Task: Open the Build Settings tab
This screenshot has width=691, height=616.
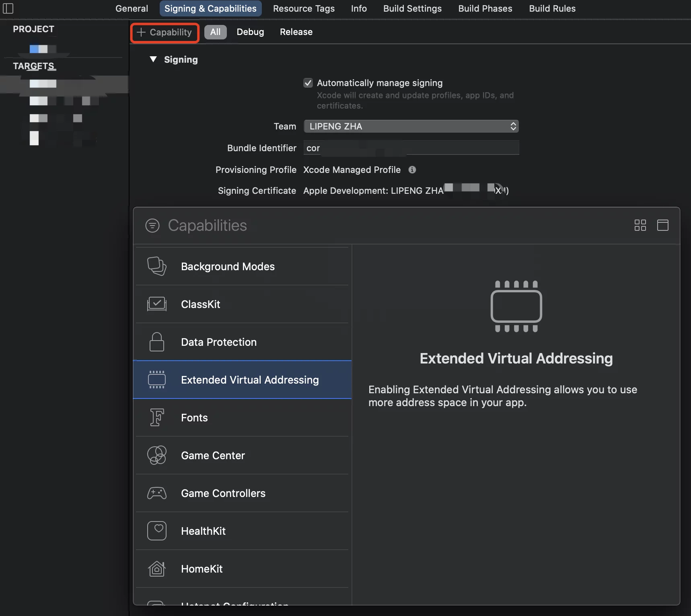Action: (x=412, y=8)
